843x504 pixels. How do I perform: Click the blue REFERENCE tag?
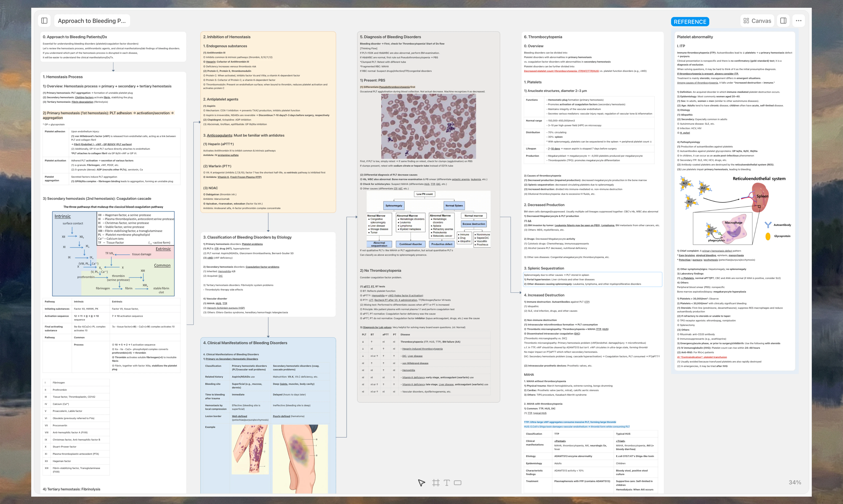690,21
